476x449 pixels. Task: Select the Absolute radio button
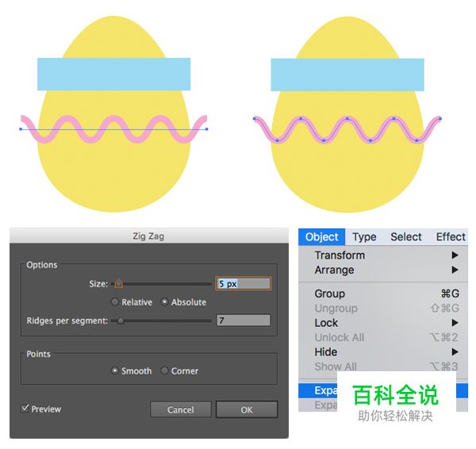165,302
